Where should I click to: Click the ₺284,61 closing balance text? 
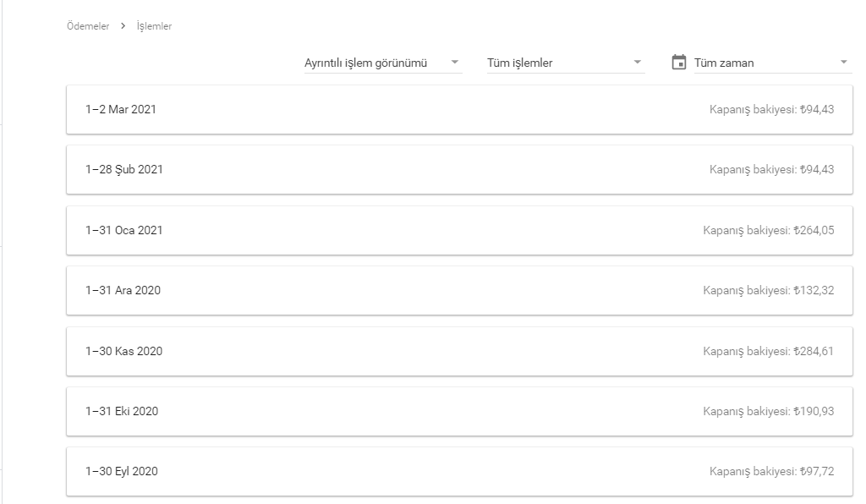click(814, 351)
